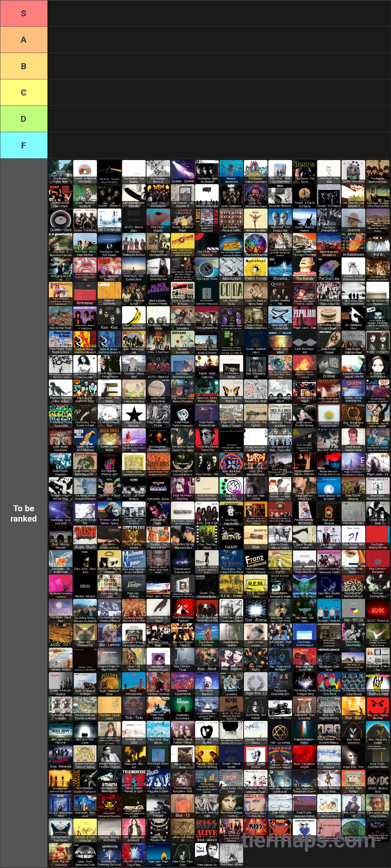
Task: Click Mike Oldfield - Tubular Bells cover
Action: pos(280,318)
